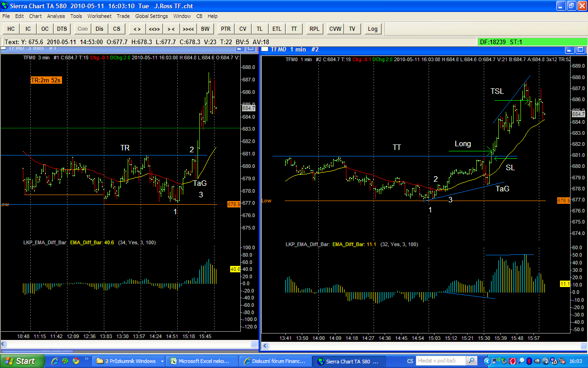This screenshot has width=588, height=368.
Task: Open the Analysis menu
Action: 56,16
